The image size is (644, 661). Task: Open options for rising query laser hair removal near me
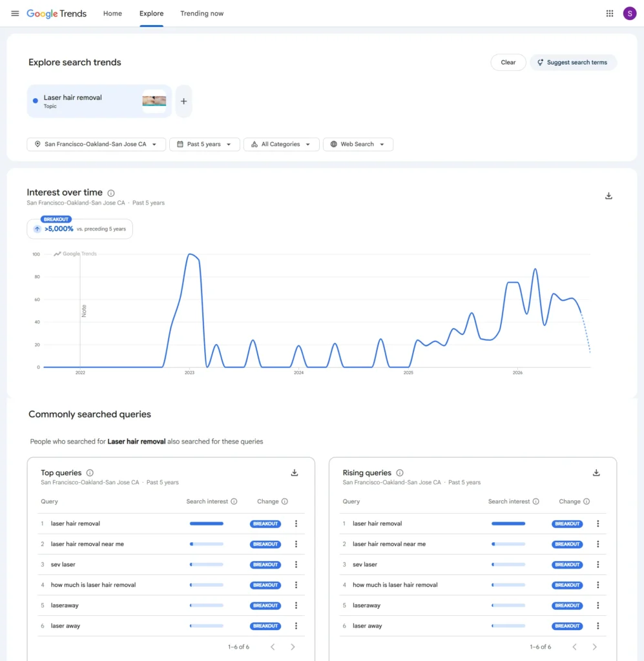click(x=598, y=544)
